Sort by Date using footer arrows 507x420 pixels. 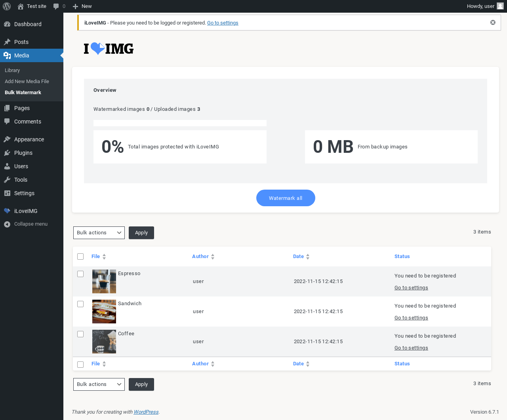pyautogui.click(x=308, y=364)
